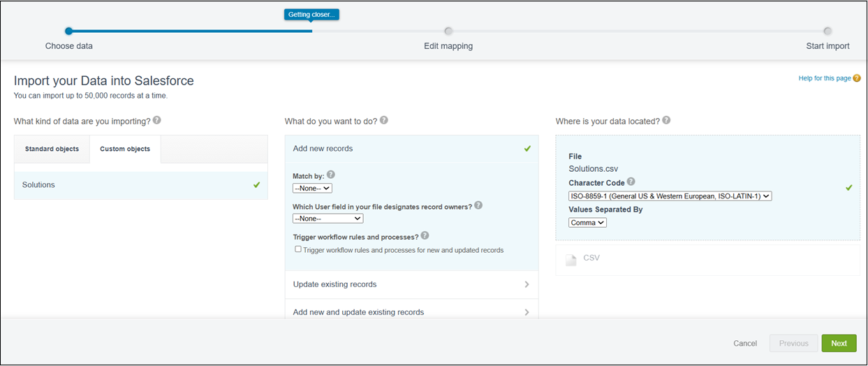Viewport: 868px width, 366px height.
Task: Click help icon next to 'Character Code'
Action: pos(631,182)
